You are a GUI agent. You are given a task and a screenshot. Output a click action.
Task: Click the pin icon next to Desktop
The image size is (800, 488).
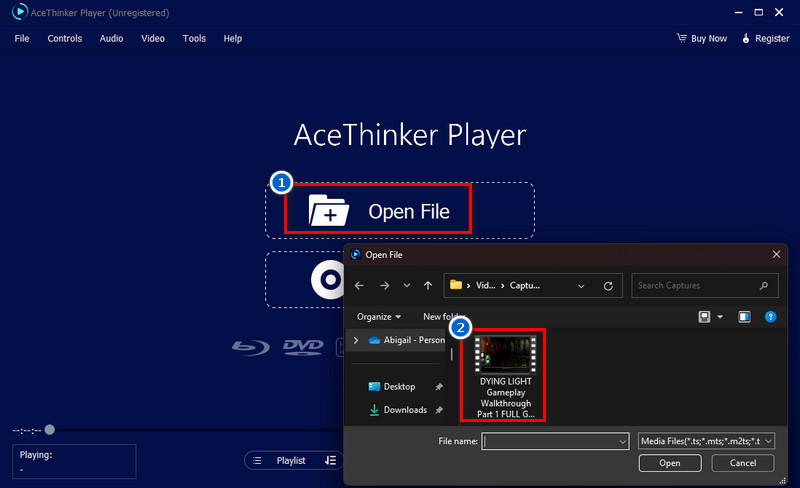pos(439,387)
